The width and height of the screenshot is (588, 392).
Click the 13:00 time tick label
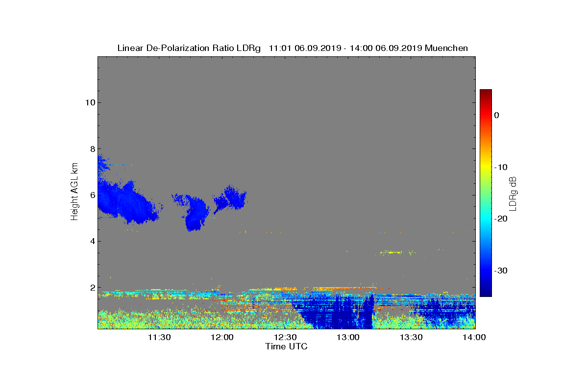(348, 337)
